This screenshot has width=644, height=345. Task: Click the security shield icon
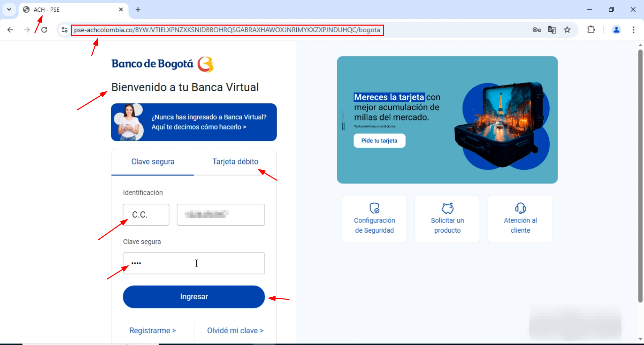click(375, 208)
